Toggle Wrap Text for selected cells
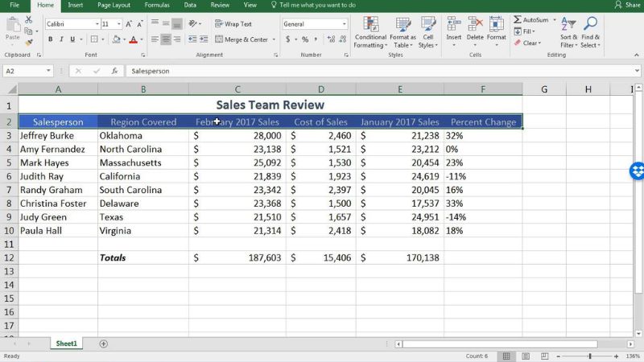The height and width of the screenshot is (362, 644). 233,24
